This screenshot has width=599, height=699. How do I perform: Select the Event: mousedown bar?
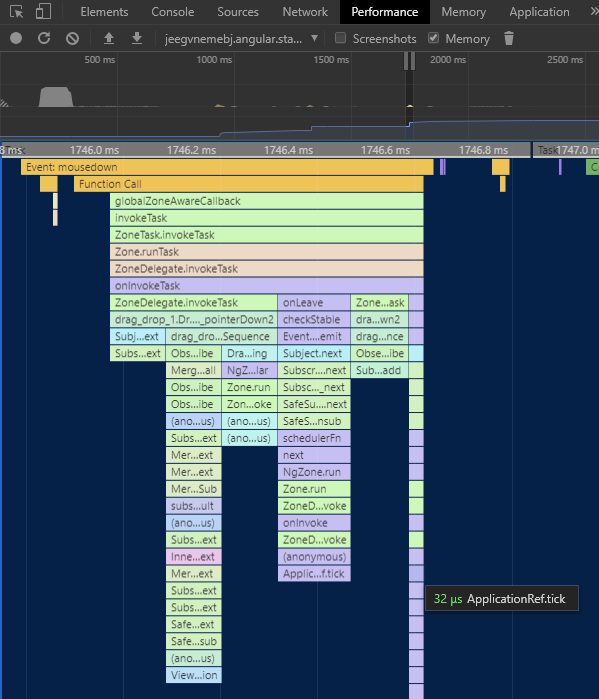coord(227,167)
